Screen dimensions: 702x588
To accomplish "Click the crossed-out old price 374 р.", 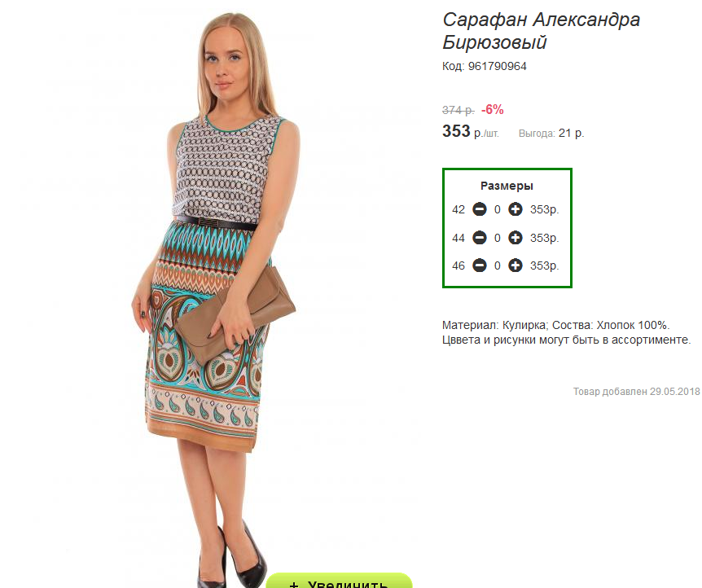I will point(458,110).
